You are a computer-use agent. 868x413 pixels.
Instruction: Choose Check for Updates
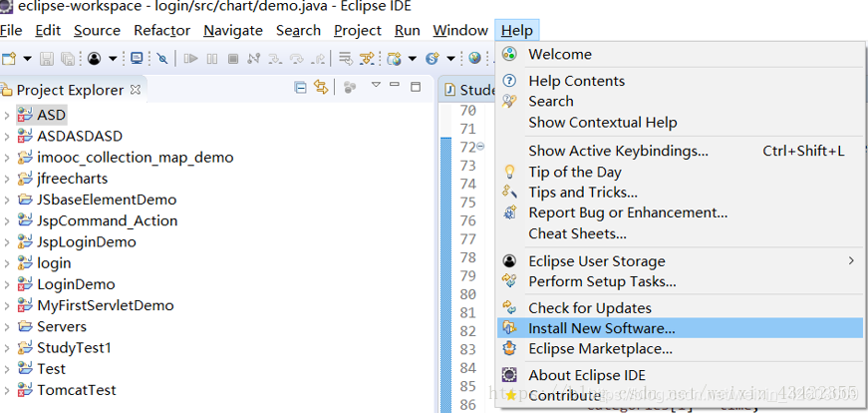(x=681, y=307)
